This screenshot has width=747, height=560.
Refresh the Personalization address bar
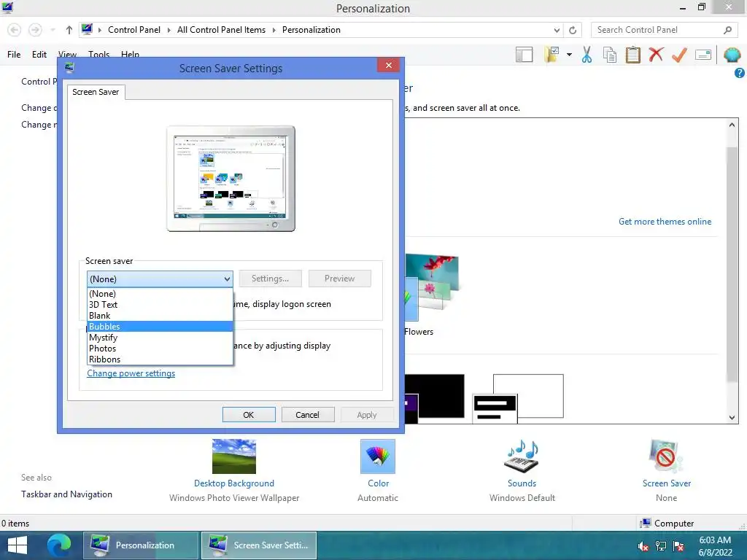pyautogui.click(x=573, y=30)
